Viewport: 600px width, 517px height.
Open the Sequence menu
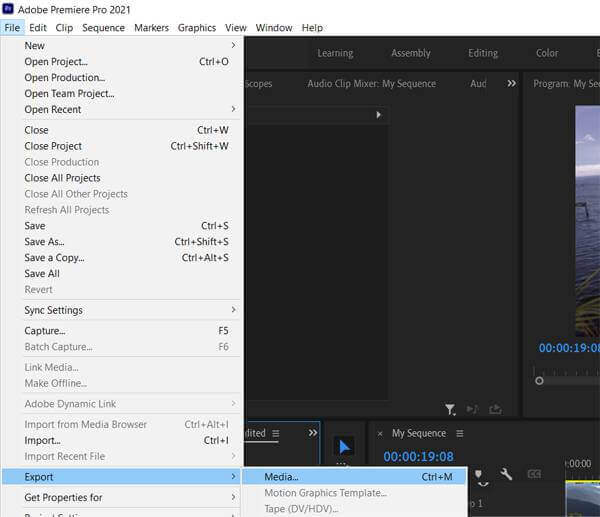pos(103,28)
